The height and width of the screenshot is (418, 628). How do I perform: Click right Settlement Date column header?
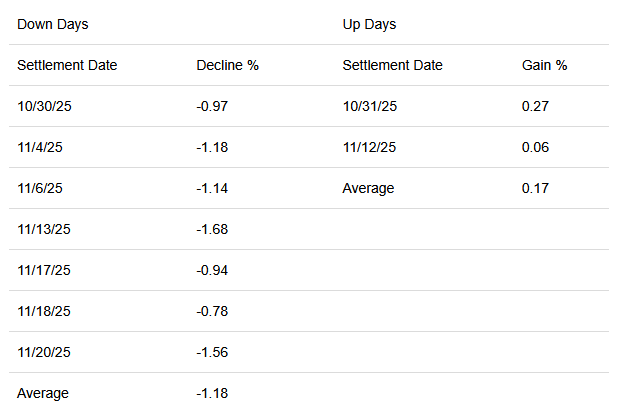pos(392,65)
